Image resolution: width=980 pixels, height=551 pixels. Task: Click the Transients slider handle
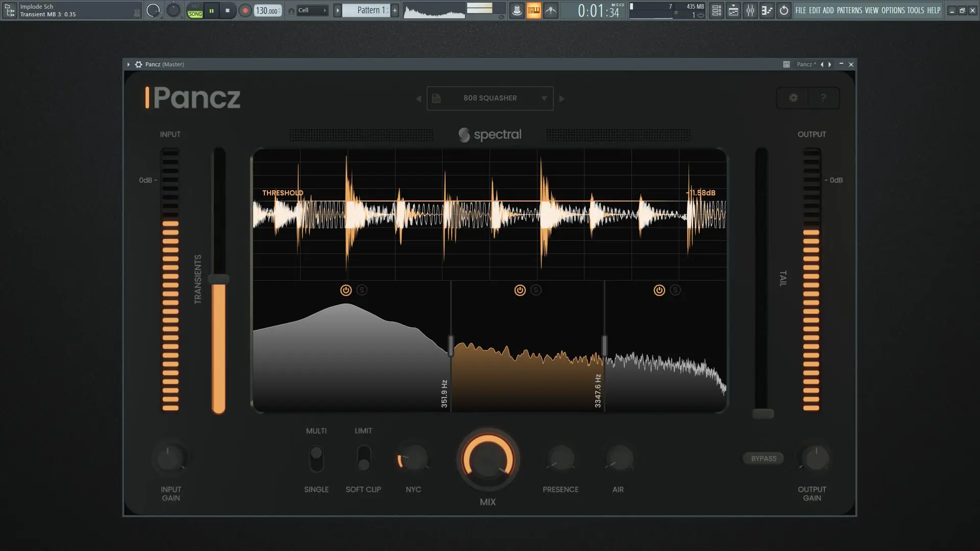click(x=218, y=279)
